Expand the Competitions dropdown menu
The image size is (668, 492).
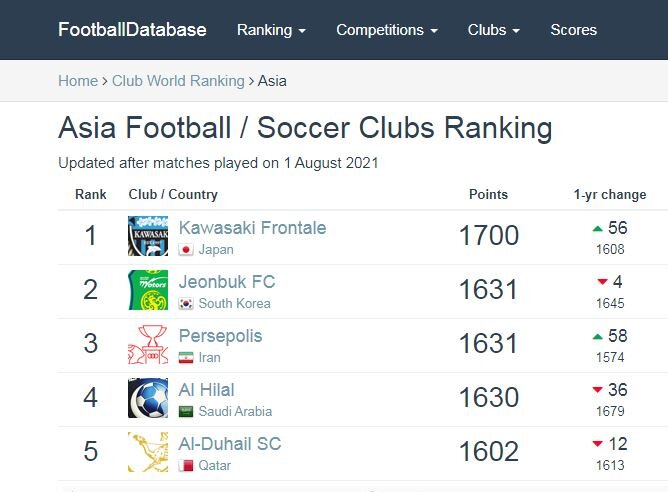tap(387, 30)
